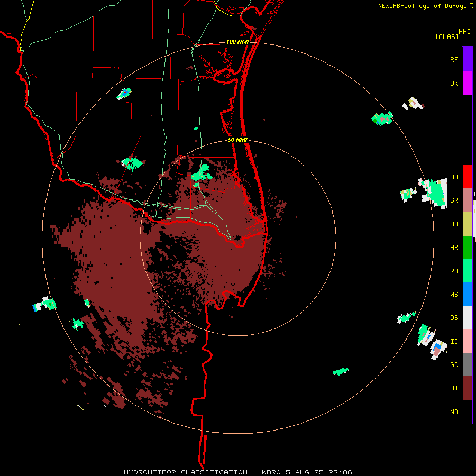The image size is (476, 476).
Task: Click the BD legend label
Action: (454, 224)
